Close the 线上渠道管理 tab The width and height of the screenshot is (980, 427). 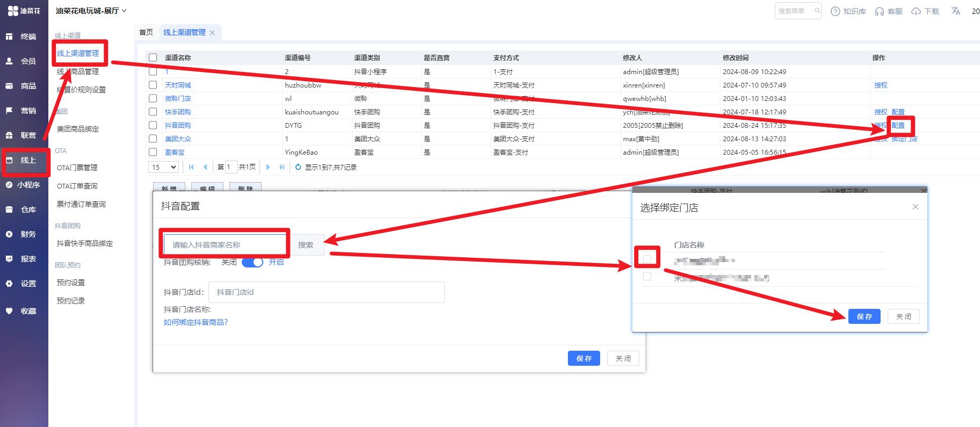point(212,33)
